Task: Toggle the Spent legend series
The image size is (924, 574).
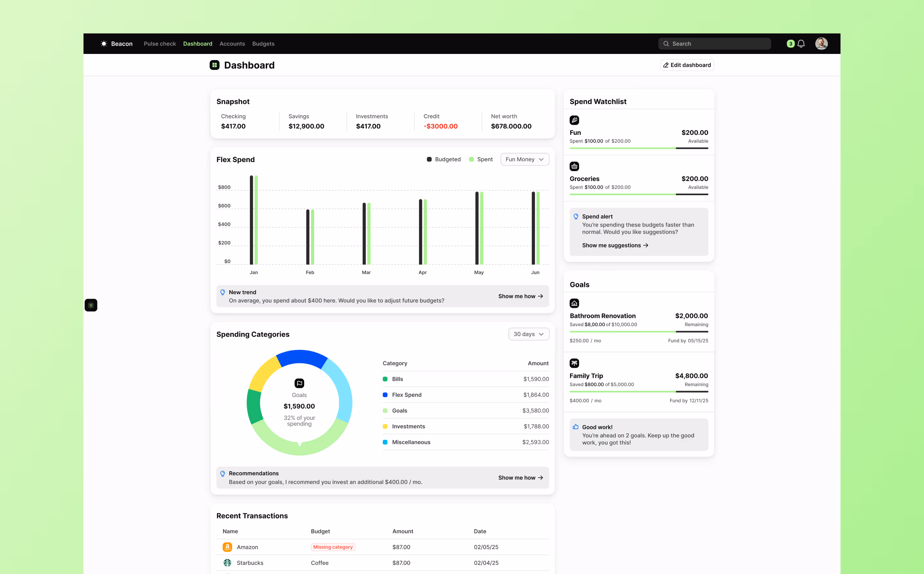Action: (481, 160)
